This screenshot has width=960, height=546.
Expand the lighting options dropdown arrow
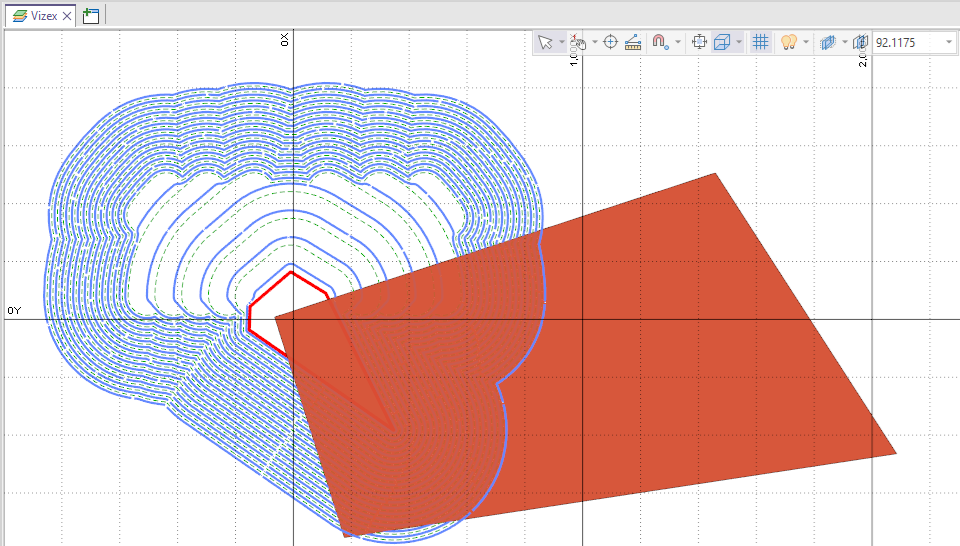805,42
